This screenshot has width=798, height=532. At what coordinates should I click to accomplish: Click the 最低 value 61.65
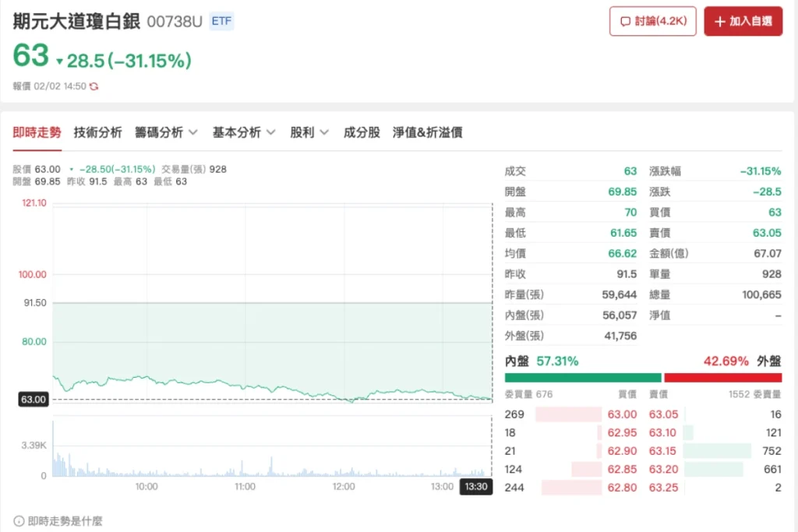click(x=623, y=233)
